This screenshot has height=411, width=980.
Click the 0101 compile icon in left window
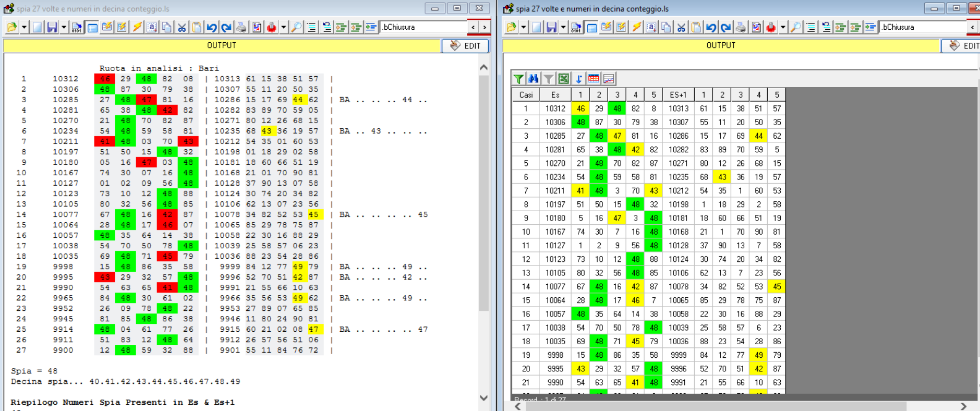77,27
